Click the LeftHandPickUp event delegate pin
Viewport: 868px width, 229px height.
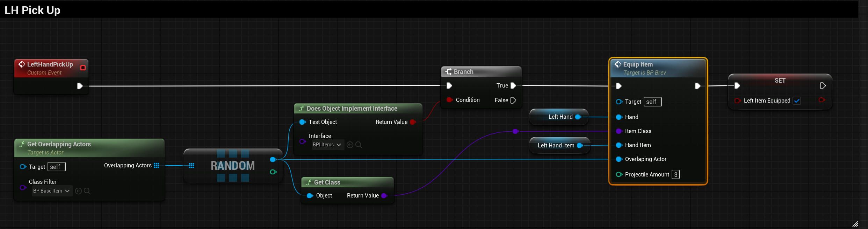pyautogui.click(x=83, y=68)
